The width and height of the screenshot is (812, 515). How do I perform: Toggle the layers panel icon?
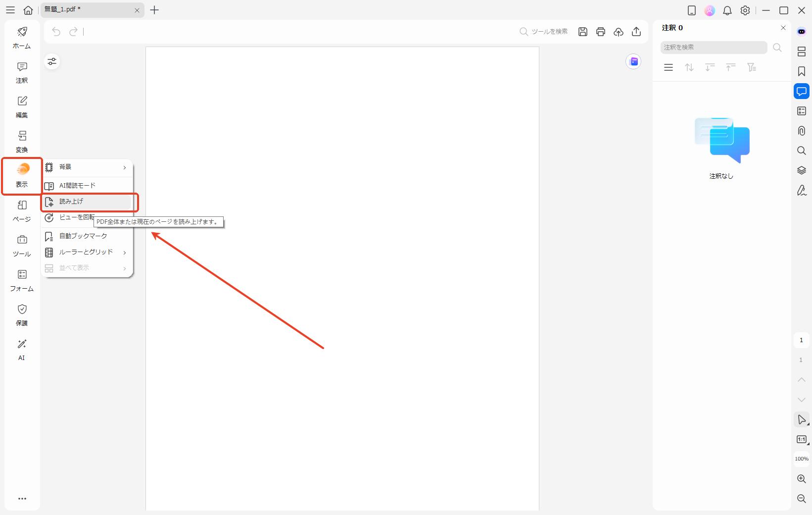coord(802,170)
